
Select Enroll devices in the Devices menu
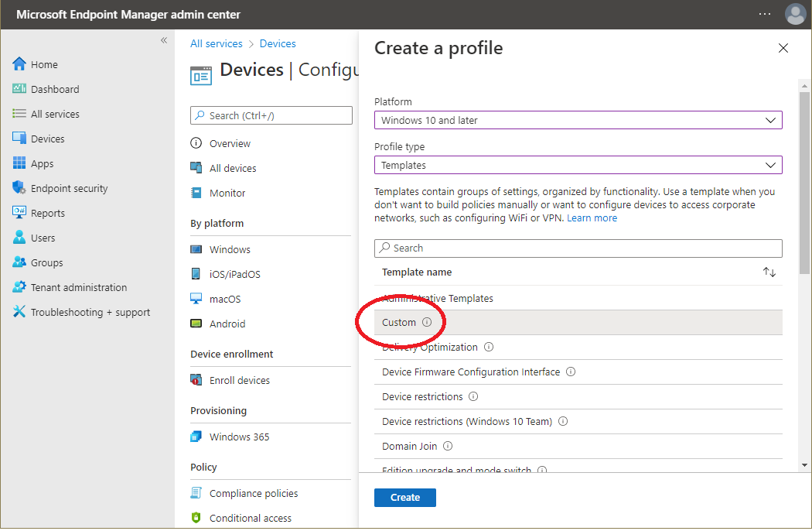[x=240, y=381]
